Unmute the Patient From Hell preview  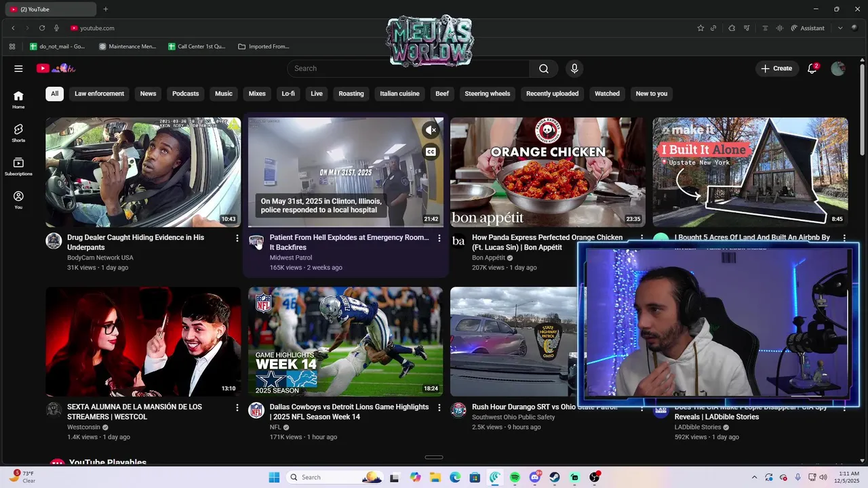[x=431, y=129]
